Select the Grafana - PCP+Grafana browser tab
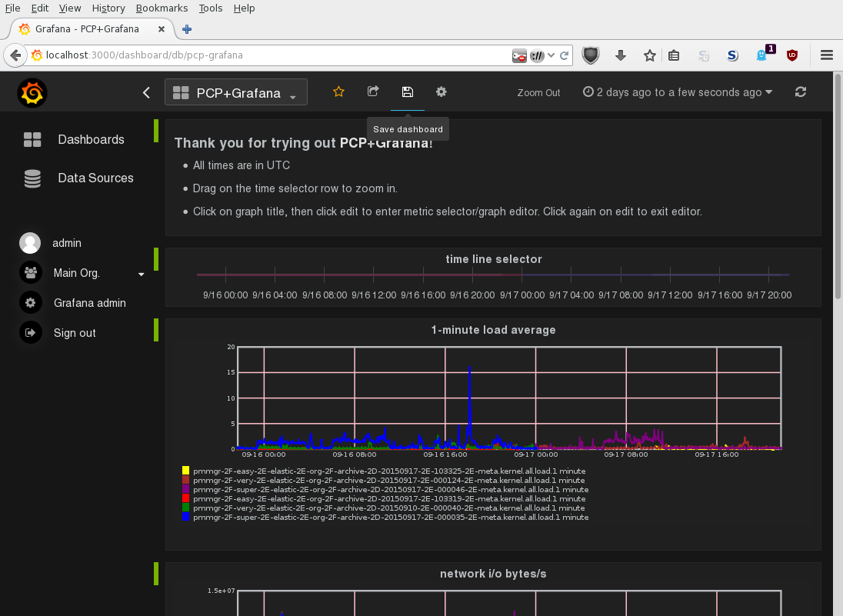The width and height of the screenshot is (843, 616). [90, 29]
